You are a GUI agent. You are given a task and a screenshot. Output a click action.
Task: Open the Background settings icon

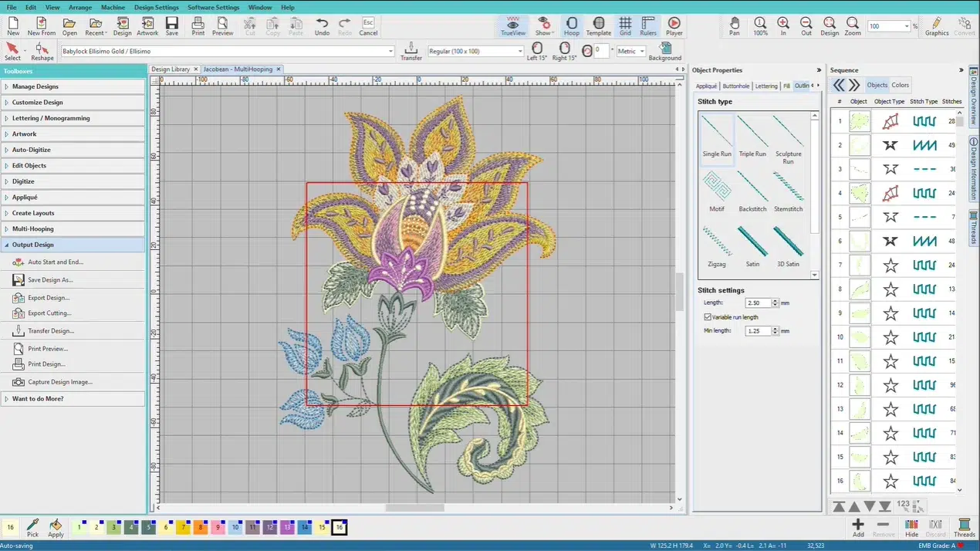664,51
